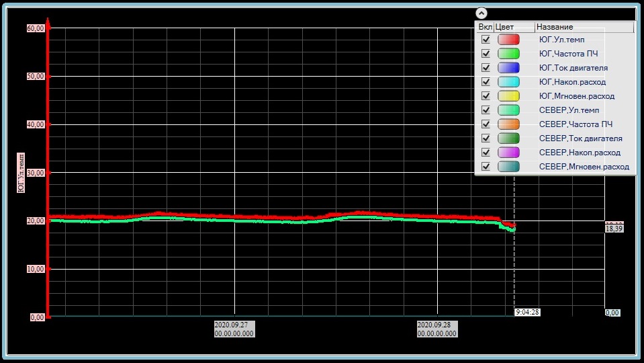Image resolution: width=644 pixels, height=363 pixels.
Task: Select ЮГ,Накоп.расход legend name
Action: (572, 82)
